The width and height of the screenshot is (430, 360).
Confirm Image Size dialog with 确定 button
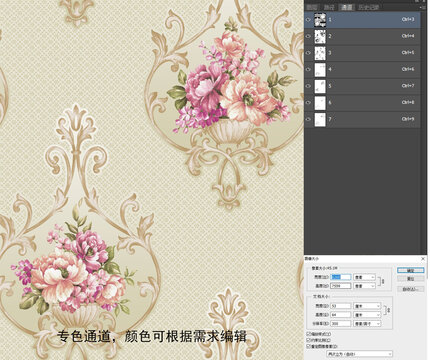[411, 270]
